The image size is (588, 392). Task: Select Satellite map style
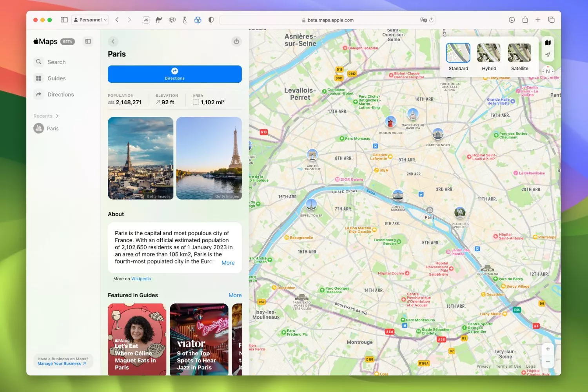519,57
